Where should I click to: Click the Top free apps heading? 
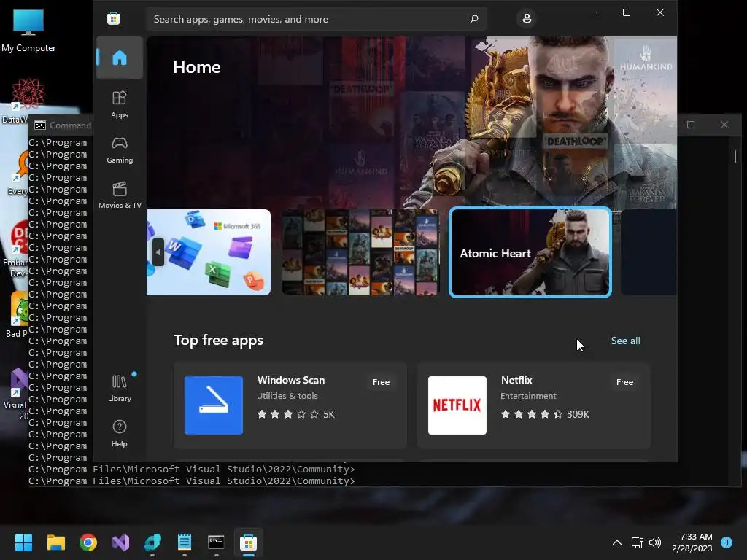pyautogui.click(x=219, y=340)
